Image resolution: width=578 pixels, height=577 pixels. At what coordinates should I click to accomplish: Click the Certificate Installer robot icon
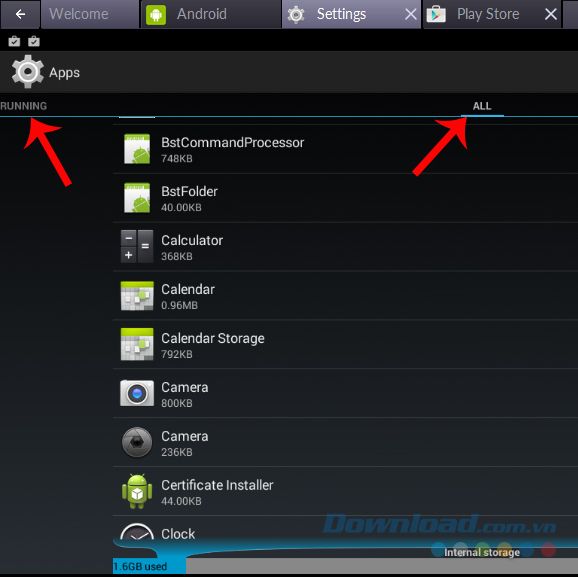pos(137,491)
